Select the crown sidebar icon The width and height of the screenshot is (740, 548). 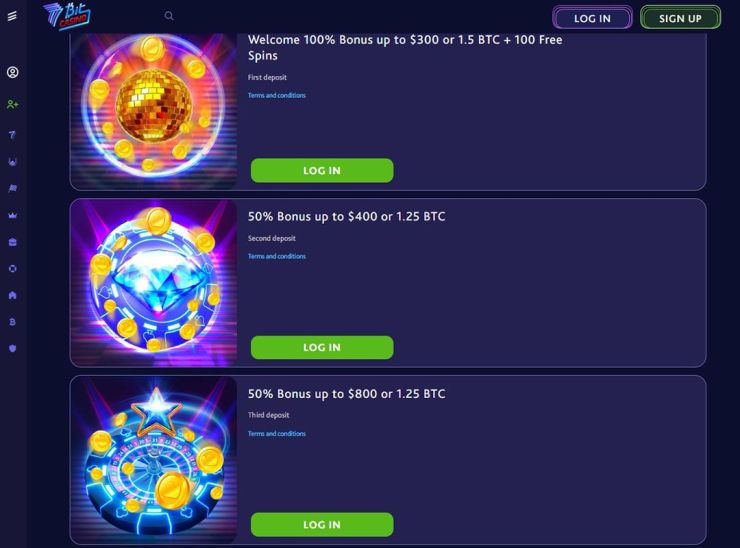[x=13, y=216]
